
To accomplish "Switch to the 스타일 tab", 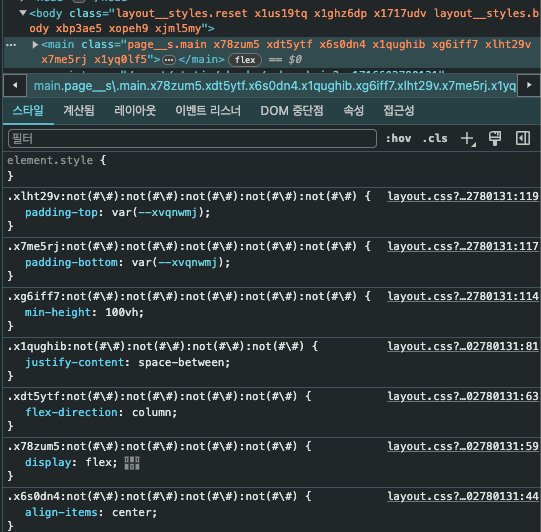I will (28, 110).
